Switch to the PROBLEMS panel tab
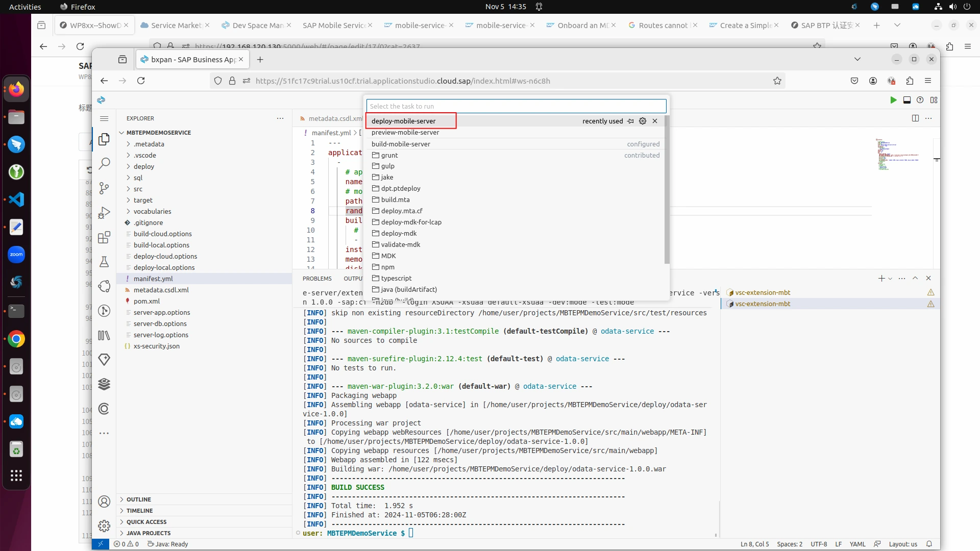980x551 pixels. (x=317, y=279)
